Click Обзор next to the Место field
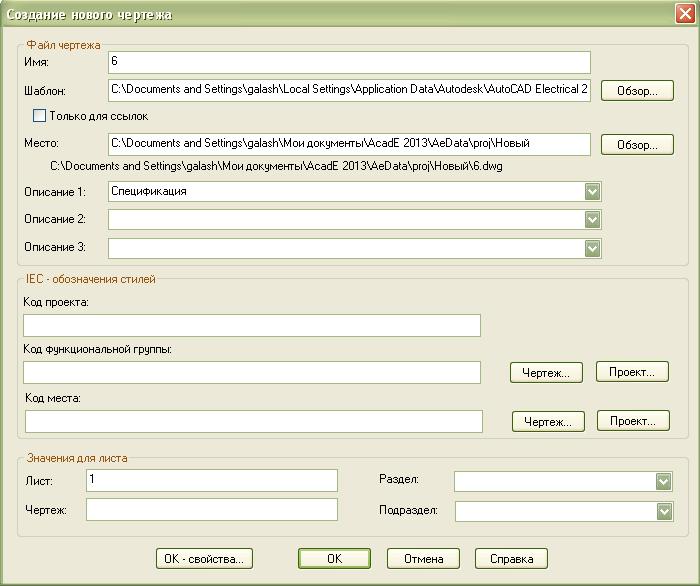Image resolution: width=700 pixels, height=586 pixels. pos(637,145)
